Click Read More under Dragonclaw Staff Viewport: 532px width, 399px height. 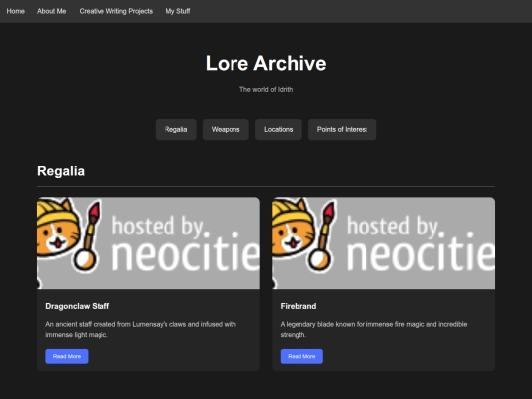point(67,356)
